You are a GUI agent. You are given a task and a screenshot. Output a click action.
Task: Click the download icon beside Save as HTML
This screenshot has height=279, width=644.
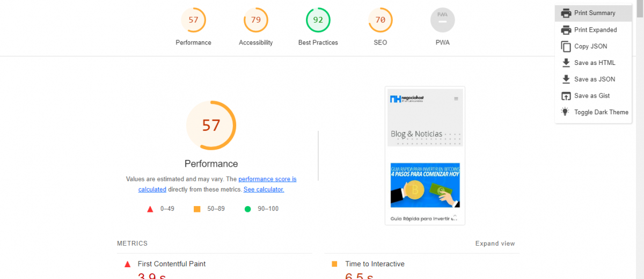point(566,63)
